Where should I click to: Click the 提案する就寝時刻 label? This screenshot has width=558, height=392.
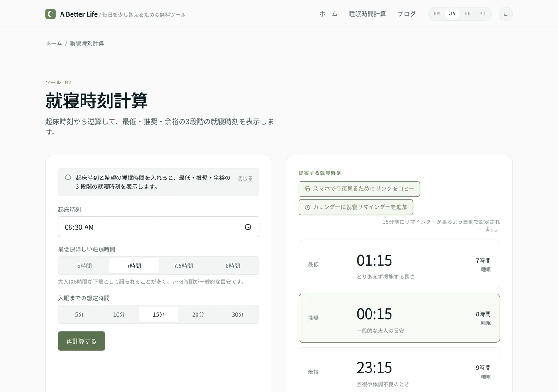[320, 173]
